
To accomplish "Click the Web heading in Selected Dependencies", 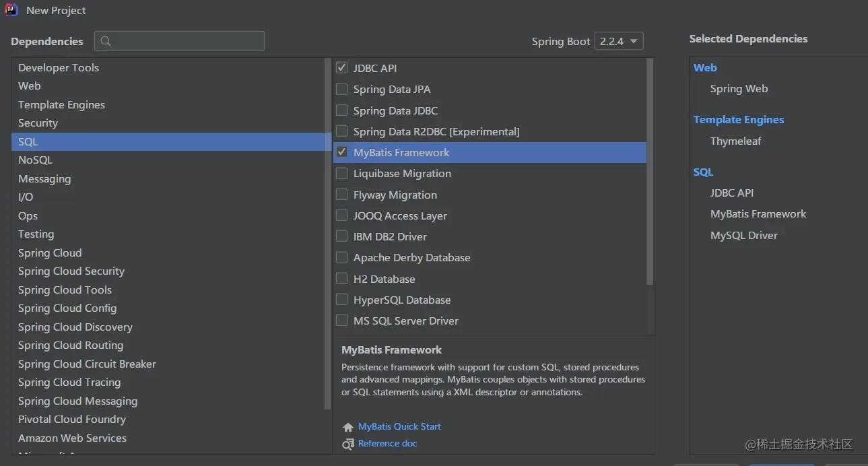I will [705, 68].
